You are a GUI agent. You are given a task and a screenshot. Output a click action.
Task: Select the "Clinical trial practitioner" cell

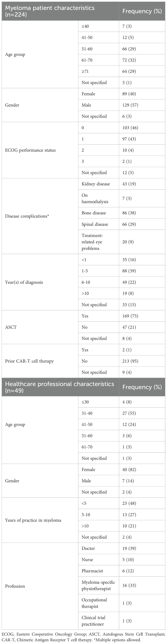94,621
